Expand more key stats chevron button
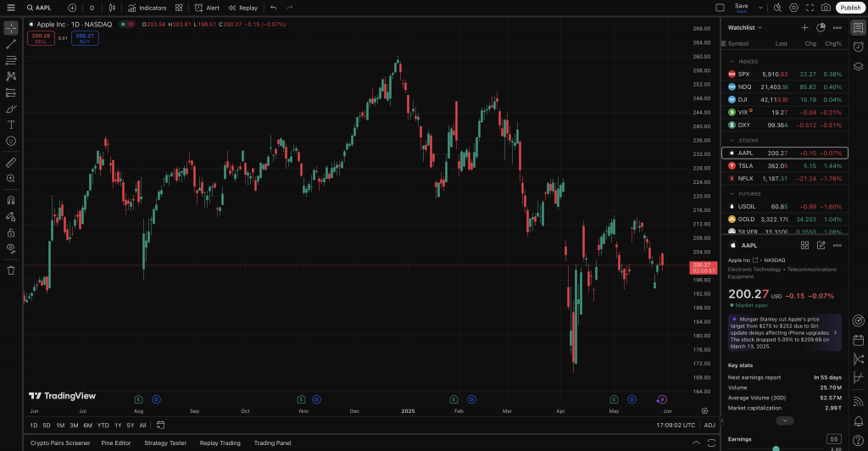 [784, 421]
